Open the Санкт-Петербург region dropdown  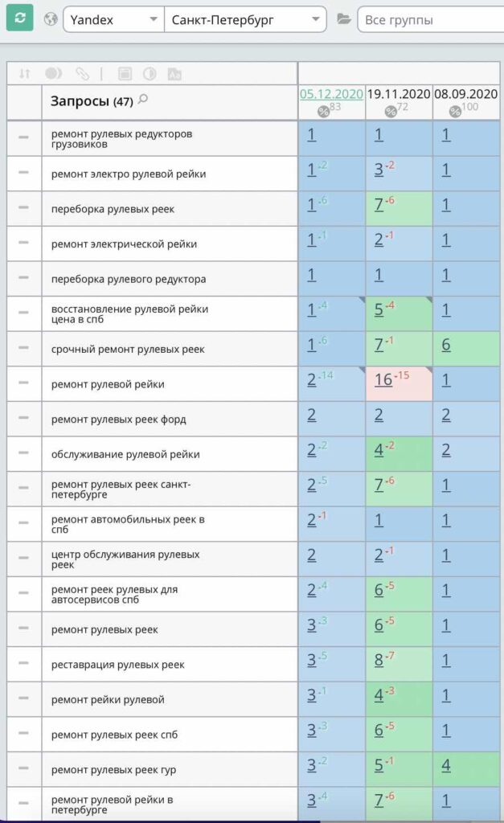[x=245, y=20]
